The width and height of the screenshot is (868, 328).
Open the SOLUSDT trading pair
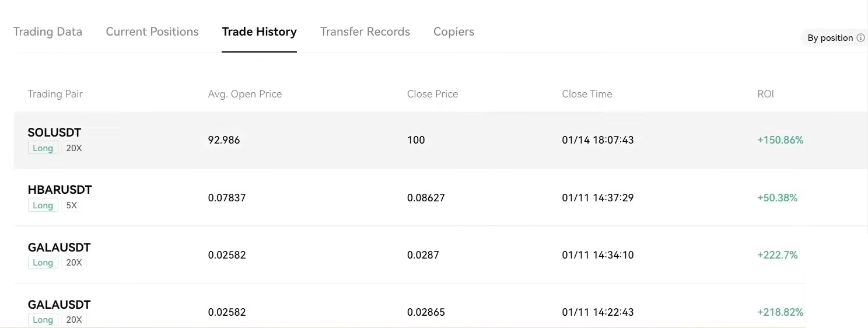(x=54, y=132)
